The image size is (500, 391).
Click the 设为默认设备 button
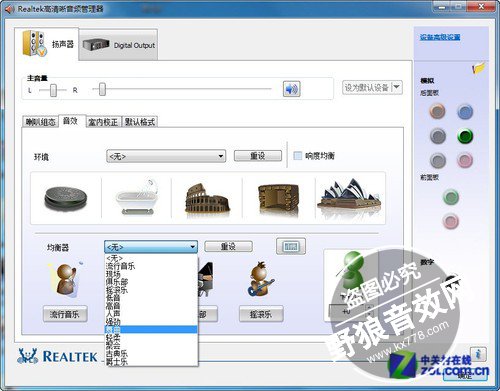(x=367, y=87)
